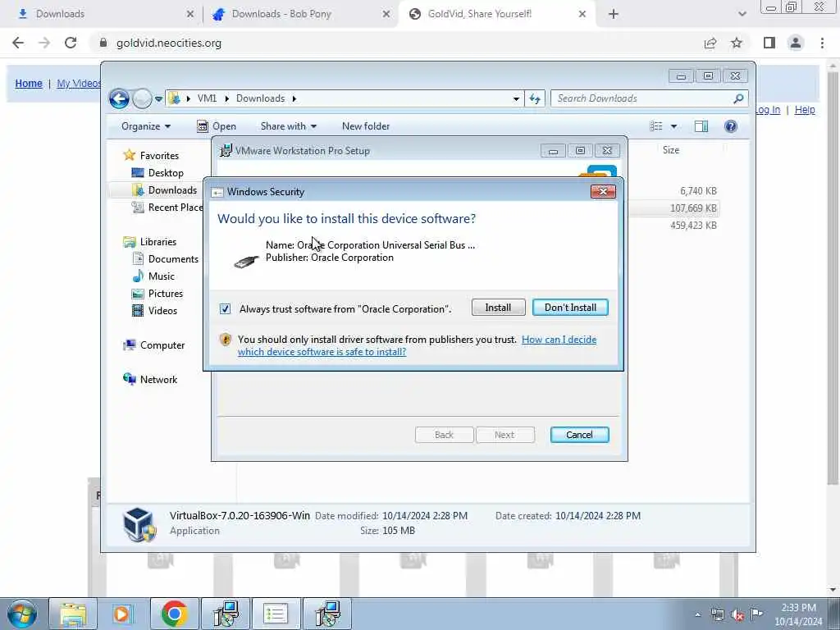
Task: Click the taskbar clock showing 2:33 PM
Action: 798,614
